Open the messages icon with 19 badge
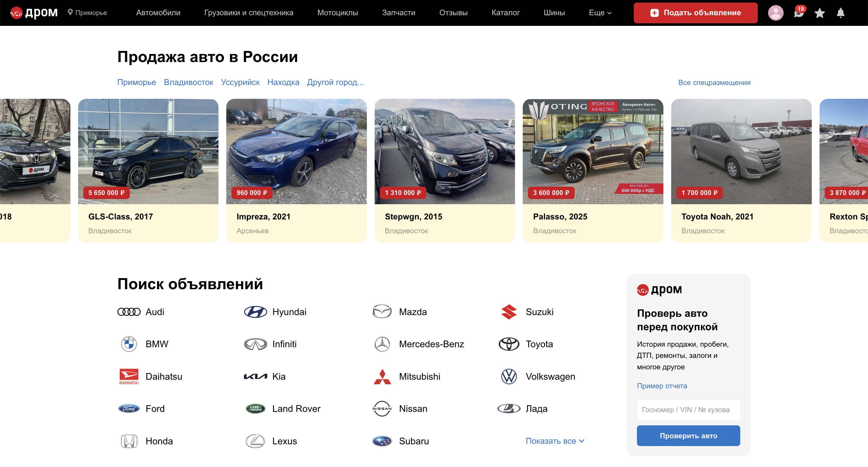 tap(798, 13)
